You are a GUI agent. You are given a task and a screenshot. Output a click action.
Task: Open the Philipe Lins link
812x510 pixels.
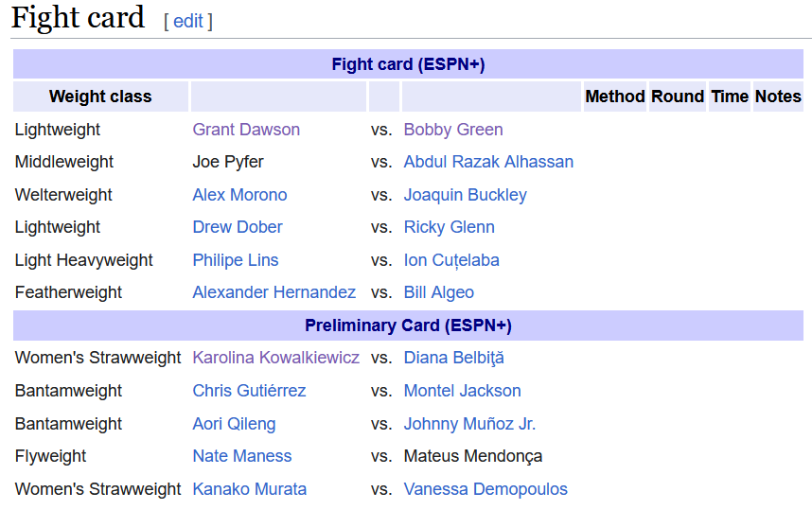click(x=236, y=260)
